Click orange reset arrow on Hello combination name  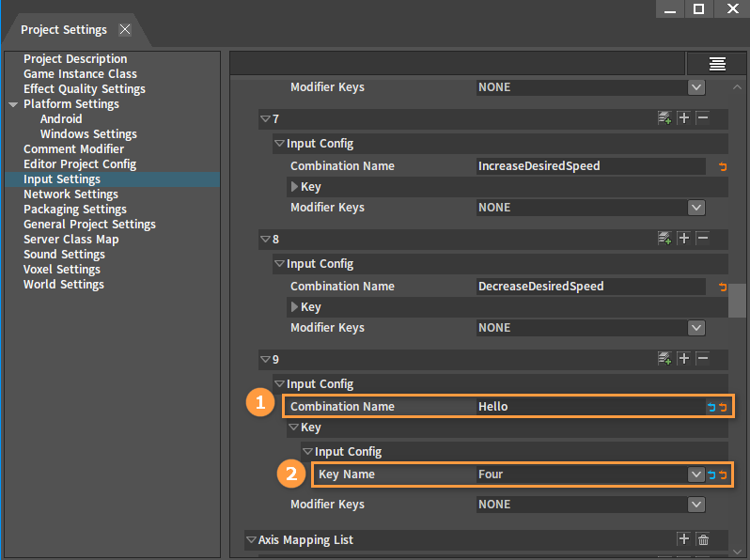tap(723, 407)
